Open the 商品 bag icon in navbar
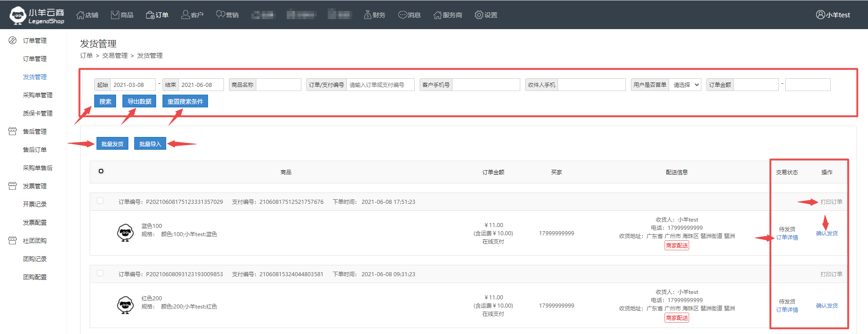This screenshot has width=868, height=334. point(115,15)
